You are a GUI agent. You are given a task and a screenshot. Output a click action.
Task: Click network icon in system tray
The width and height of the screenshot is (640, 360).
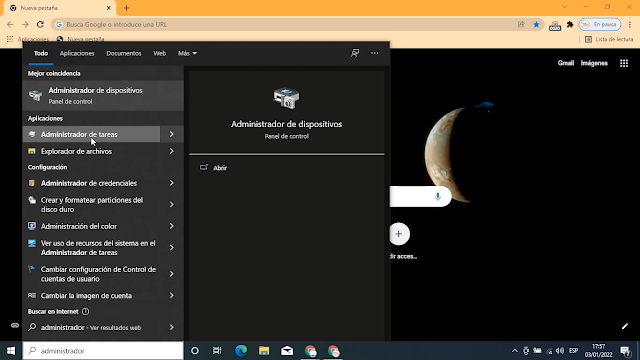549,351
